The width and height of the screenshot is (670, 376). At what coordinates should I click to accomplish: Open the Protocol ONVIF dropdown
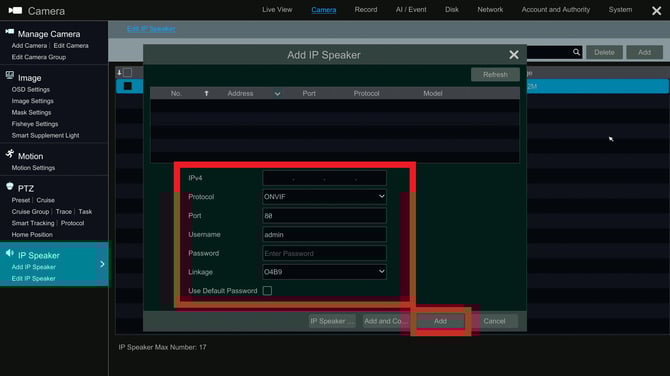coord(324,197)
